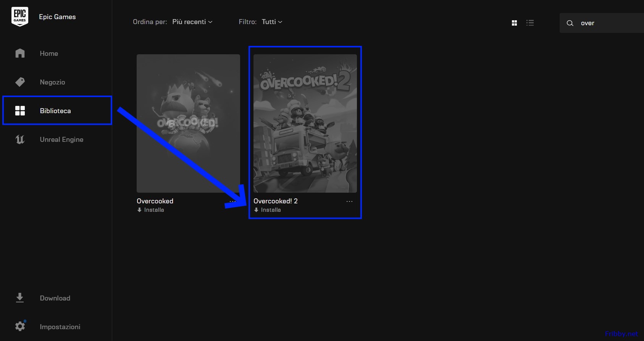
Task: Switch to list view layout
Action: pos(530,23)
